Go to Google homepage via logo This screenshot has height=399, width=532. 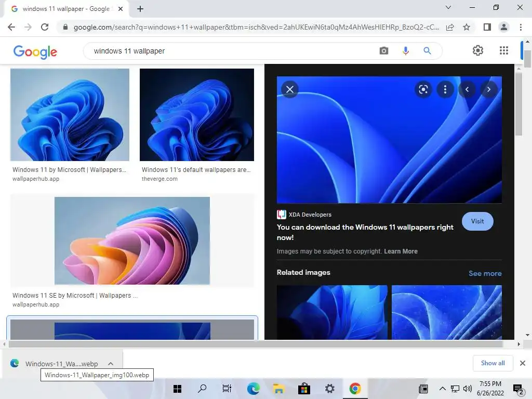[35, 51]
